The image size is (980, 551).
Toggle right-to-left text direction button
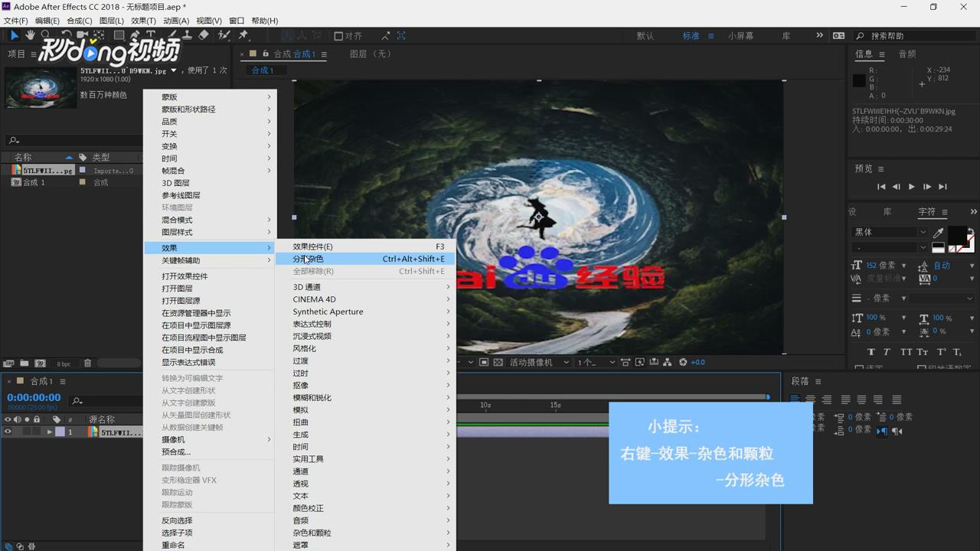coord(897,432)
